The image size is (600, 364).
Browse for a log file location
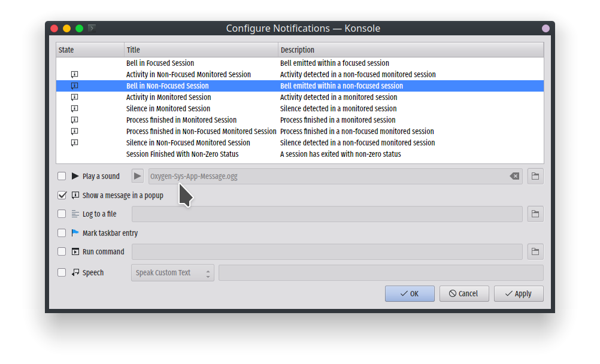(535, 214)
